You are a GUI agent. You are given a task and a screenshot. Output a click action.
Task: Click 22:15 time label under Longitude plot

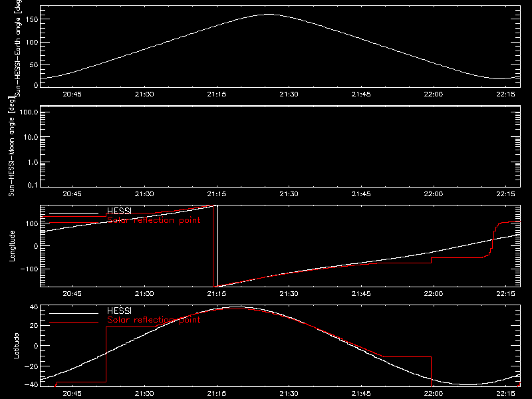[x=505, y=294]
